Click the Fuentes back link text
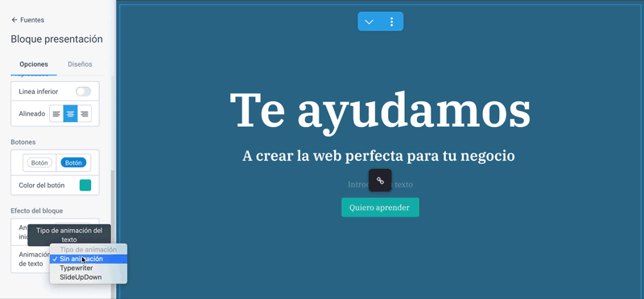 point(32,19)
